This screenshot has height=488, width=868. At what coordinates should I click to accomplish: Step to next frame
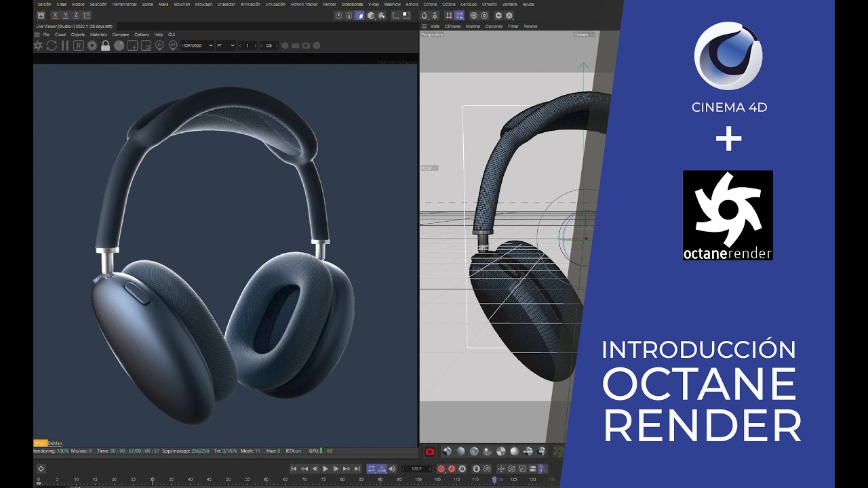(336, 468)
